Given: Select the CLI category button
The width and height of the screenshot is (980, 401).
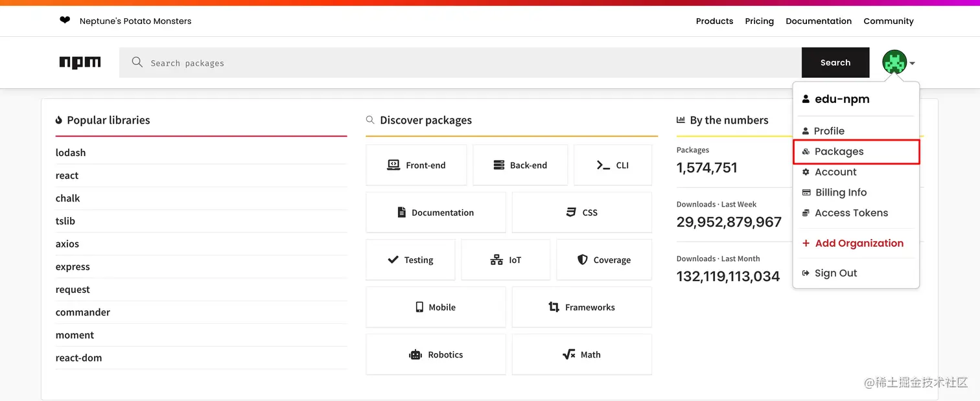Looking at the screenshot, I should 613,165.
